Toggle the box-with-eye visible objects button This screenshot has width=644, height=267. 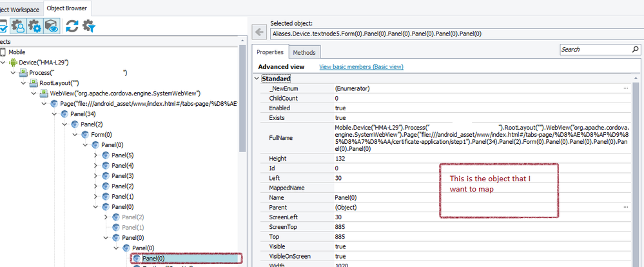coord(52,26)
